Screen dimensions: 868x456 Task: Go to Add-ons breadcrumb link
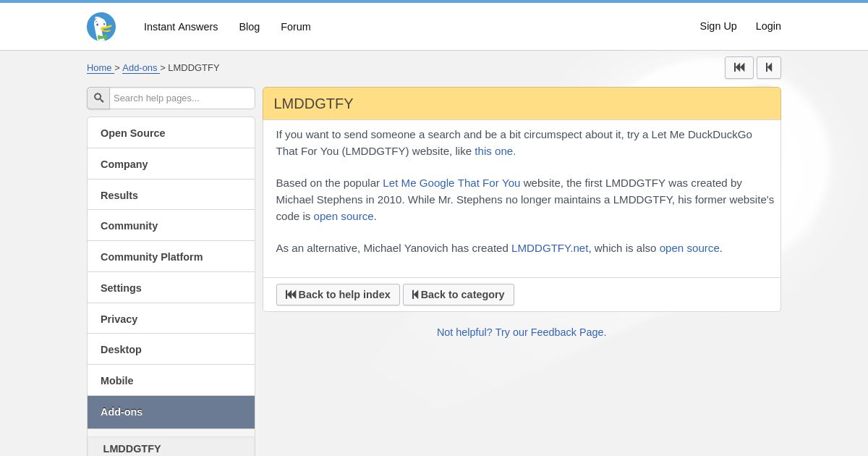140,68
